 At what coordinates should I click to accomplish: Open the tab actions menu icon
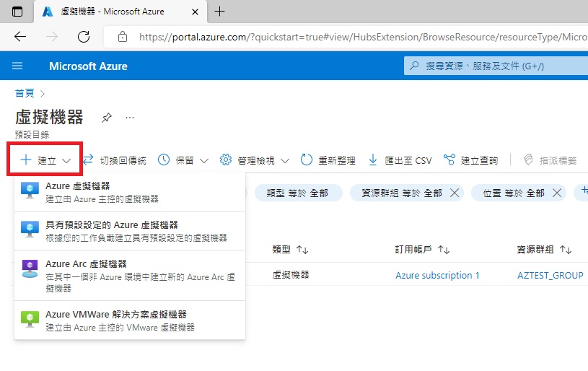click(x=17, y=12)
